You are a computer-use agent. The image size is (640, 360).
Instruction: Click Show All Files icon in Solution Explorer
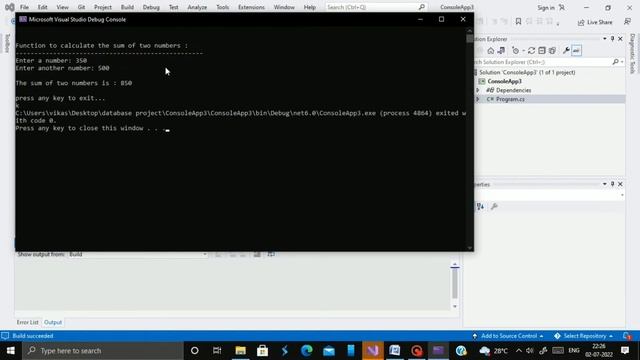pos(552,51)
